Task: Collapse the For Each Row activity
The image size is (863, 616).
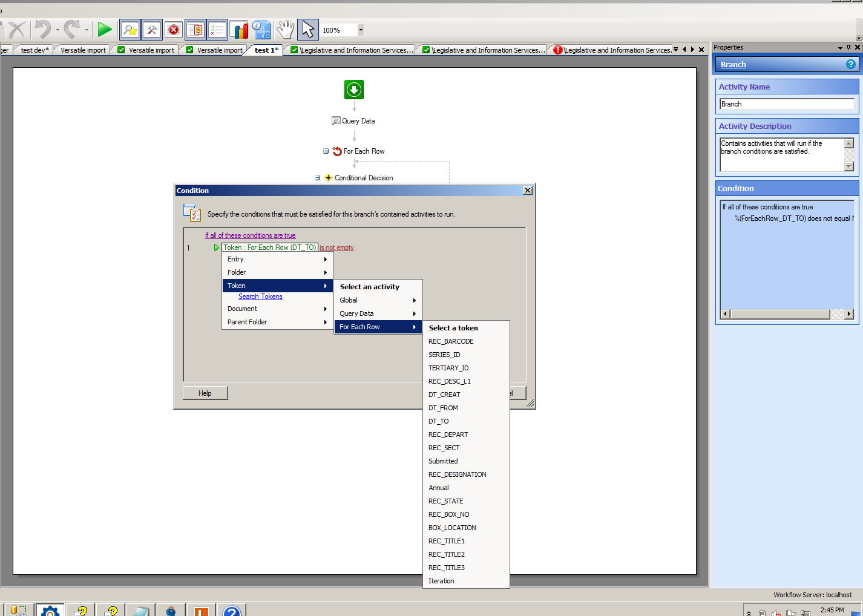Action: coord(326,151)
